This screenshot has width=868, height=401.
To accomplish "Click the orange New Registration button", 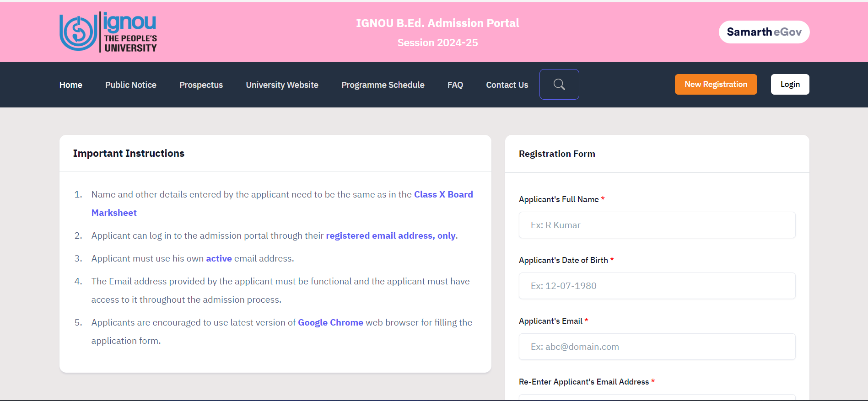I will [x=716, y=84].
